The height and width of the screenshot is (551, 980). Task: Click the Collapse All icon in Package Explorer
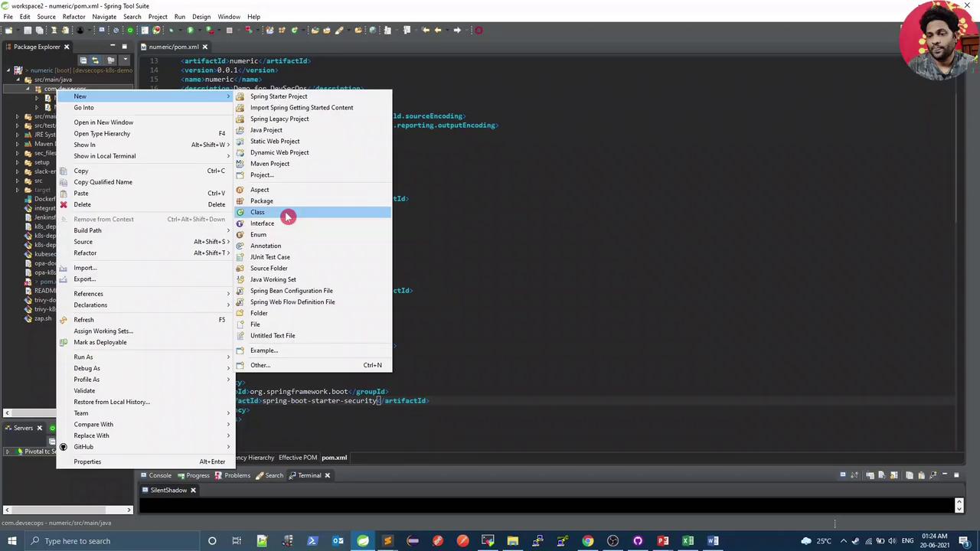tap(83, 60)
